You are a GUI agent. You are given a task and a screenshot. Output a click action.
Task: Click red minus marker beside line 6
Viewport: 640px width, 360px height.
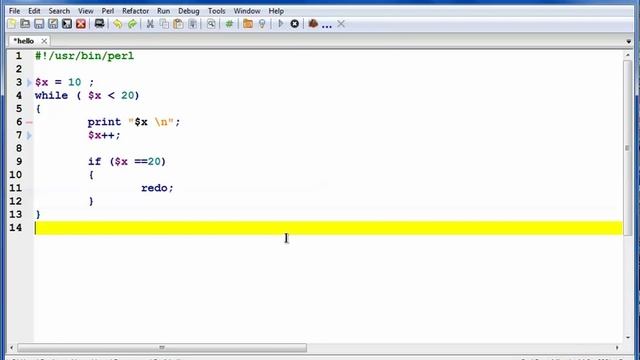(x=29, y=122)
